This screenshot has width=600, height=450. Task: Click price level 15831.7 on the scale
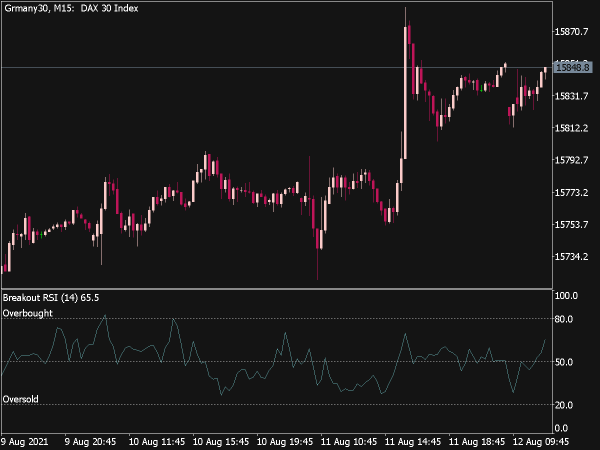pos(571,96)
